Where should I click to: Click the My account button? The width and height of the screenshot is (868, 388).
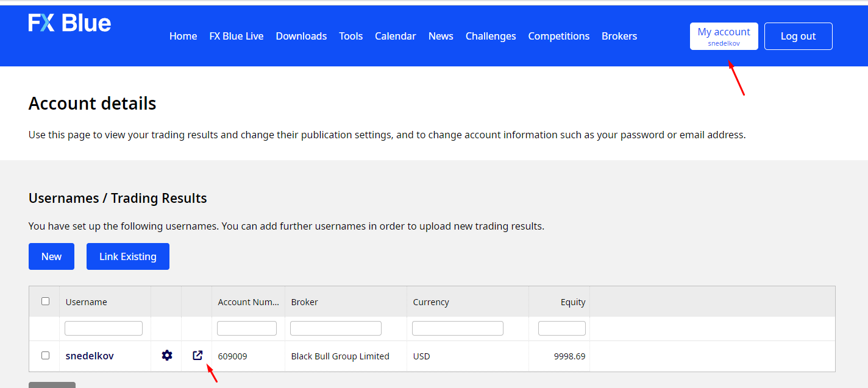(x=724, y=36)
